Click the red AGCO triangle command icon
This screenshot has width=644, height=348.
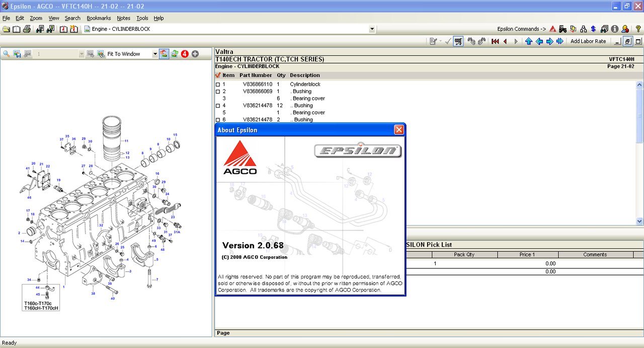pyautogui.click(x=552, y=29)
